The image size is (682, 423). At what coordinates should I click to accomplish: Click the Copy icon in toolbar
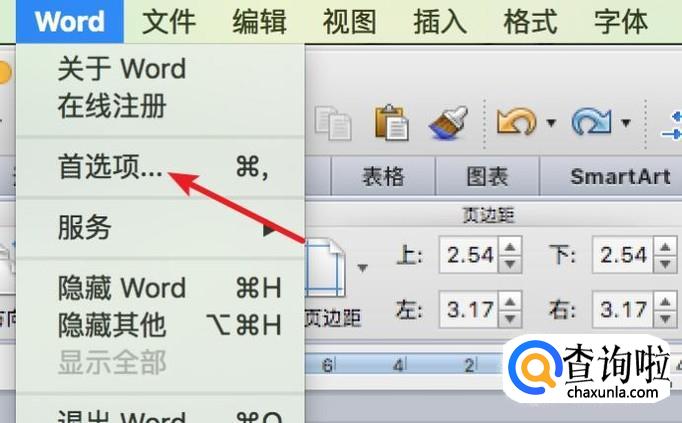tap(332, 123)
